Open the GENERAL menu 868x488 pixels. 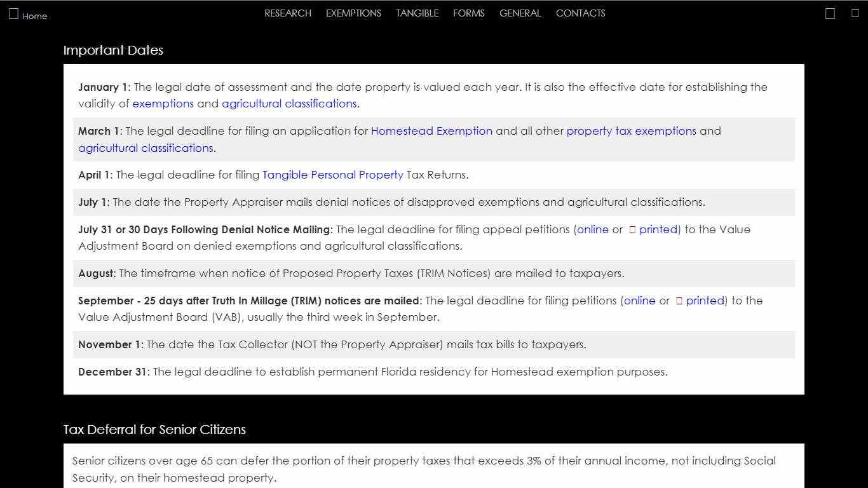pos(520,13)
